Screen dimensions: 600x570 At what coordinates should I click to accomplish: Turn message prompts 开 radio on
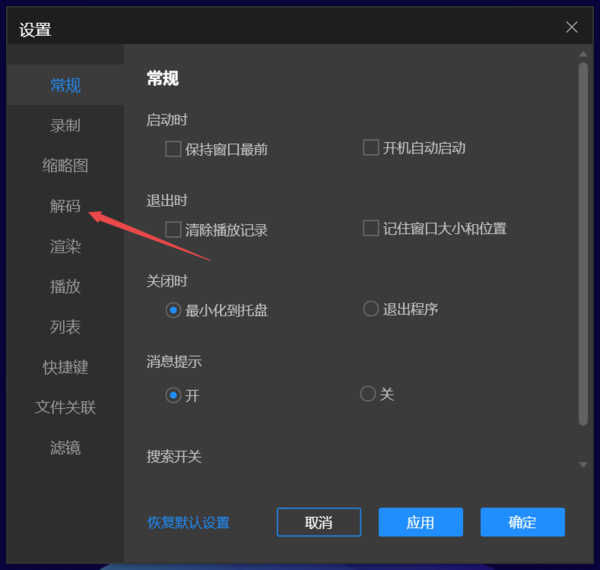pos(173,395)
